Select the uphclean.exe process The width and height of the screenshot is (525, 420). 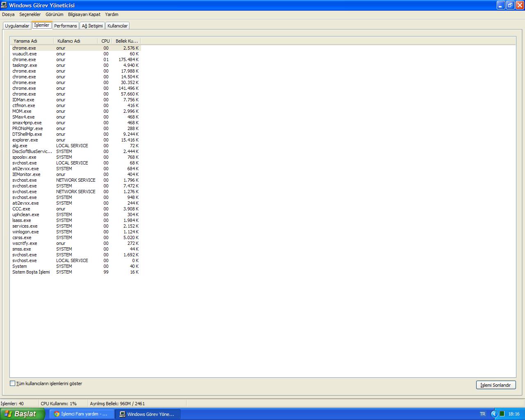[x=75, y=215]
